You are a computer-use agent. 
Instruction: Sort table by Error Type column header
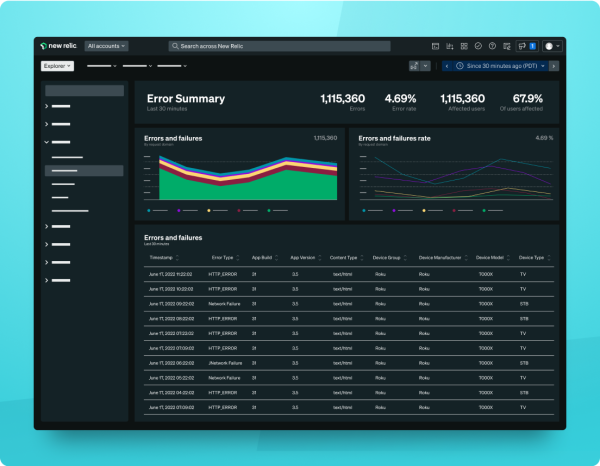click(222, 258)
